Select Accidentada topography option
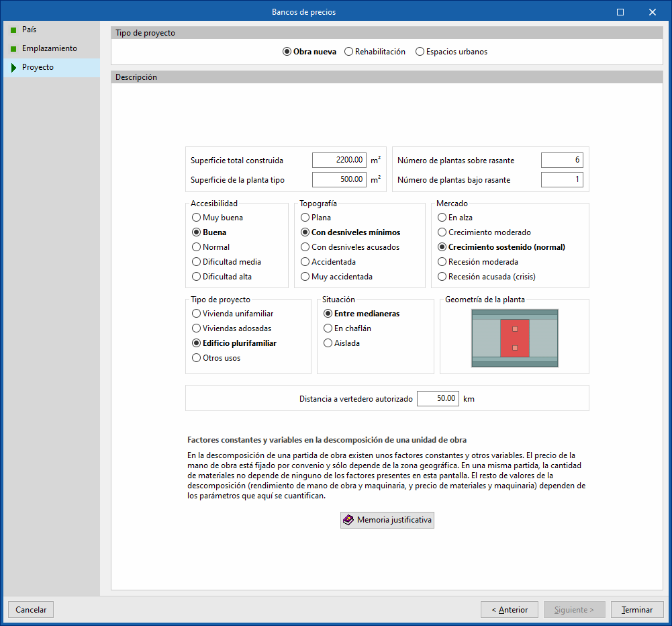The width and height of the screenshot is (672, 626). [x=328, y=262]
